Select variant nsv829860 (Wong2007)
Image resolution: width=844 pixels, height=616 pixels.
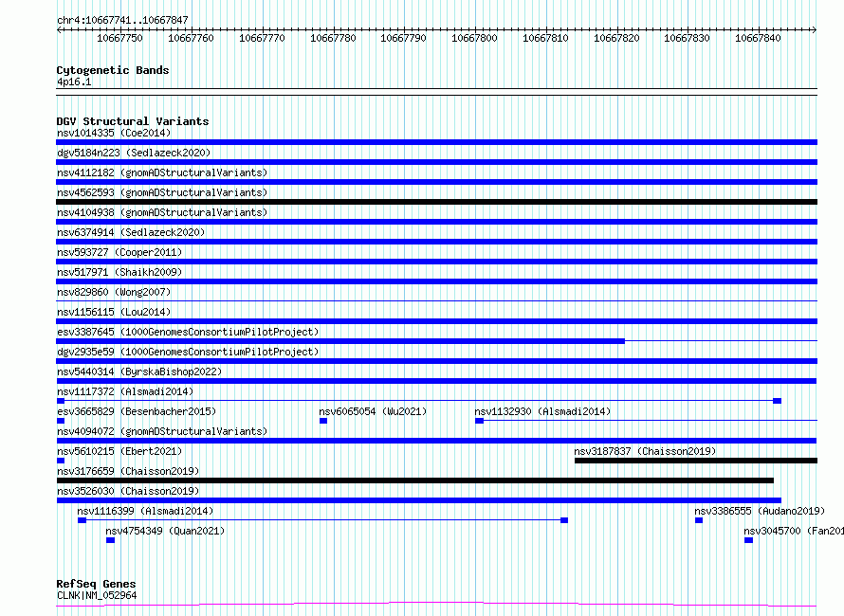pos(114,292)
